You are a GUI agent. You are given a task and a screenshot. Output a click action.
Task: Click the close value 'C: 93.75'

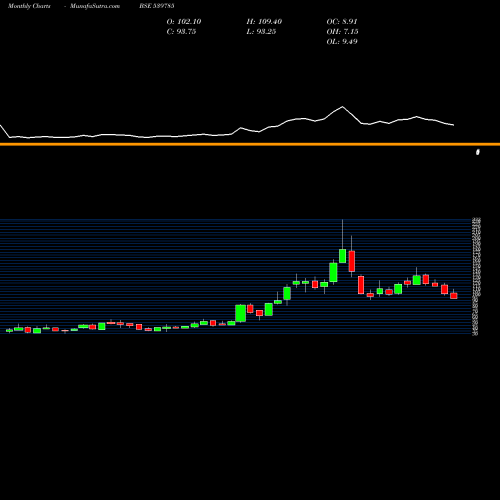[181, 32]
